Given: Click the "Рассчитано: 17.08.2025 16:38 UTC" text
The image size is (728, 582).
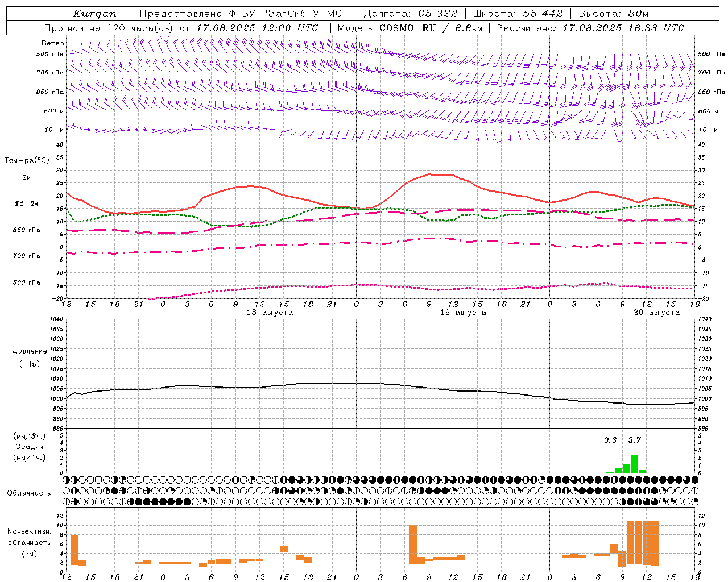Looking at the screenshot, I should point(590,28).
